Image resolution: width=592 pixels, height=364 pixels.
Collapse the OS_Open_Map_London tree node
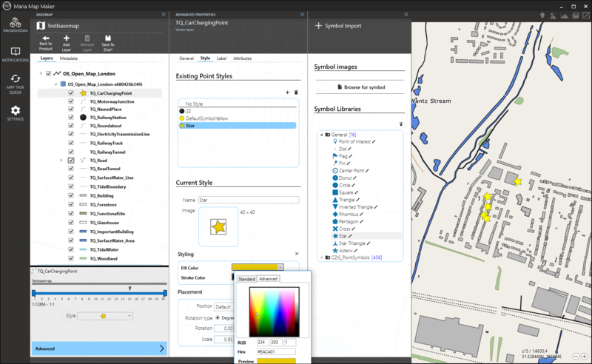41,74
